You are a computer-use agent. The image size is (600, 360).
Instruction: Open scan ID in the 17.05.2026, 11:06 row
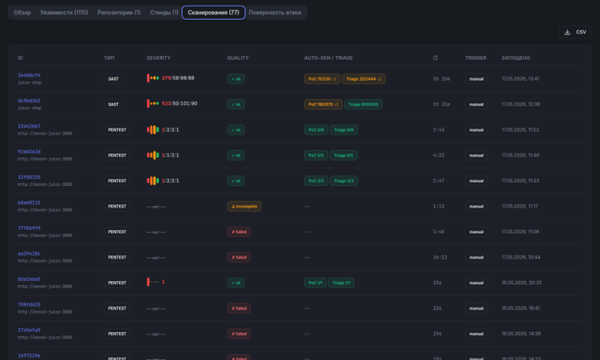click(x=29, y=228)
